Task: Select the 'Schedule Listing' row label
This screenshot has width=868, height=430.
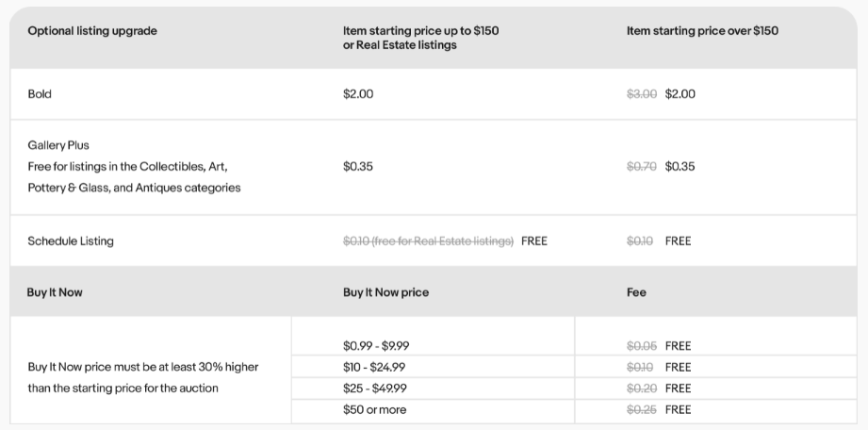Action: pyautogui.click(x=71, y=241)
